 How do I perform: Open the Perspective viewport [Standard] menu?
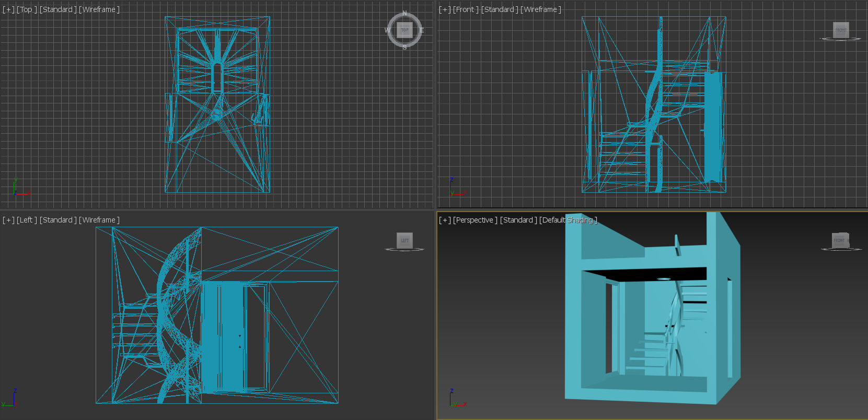[x=518, y=220]
